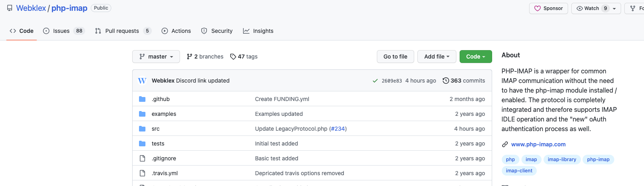The height and width of the screenshot is (186, 644).
Task: Open the Security tab
Action: pos(217,31)
